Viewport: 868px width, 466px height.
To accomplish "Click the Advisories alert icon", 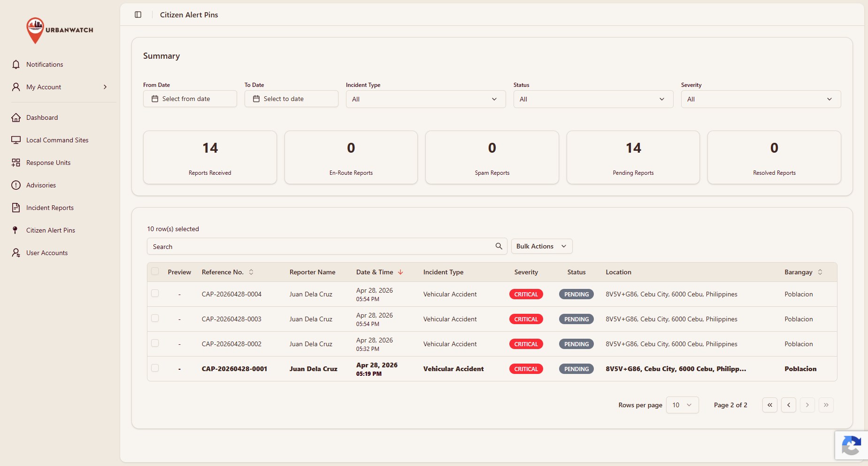I will click(x=16, y=185).
